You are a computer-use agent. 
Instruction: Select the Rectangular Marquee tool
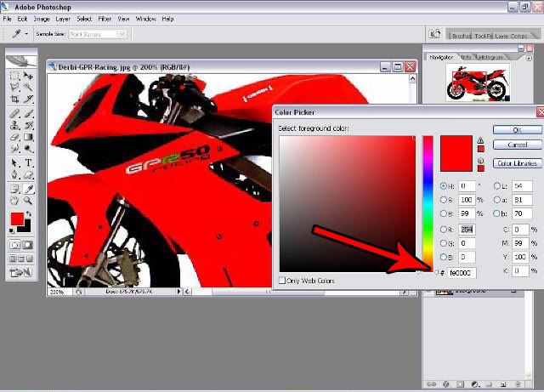coord(14,76)
